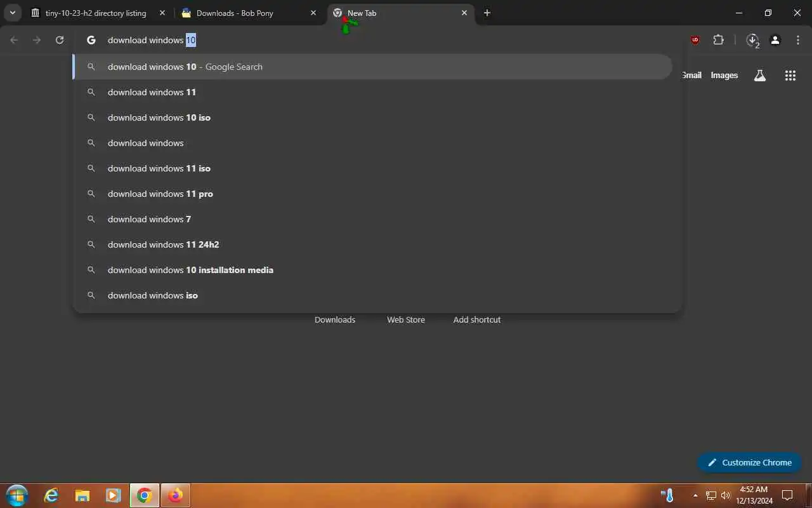Open the Downloads shortcut
Viewport: 812px width, 508px height.
pos(335,319)
